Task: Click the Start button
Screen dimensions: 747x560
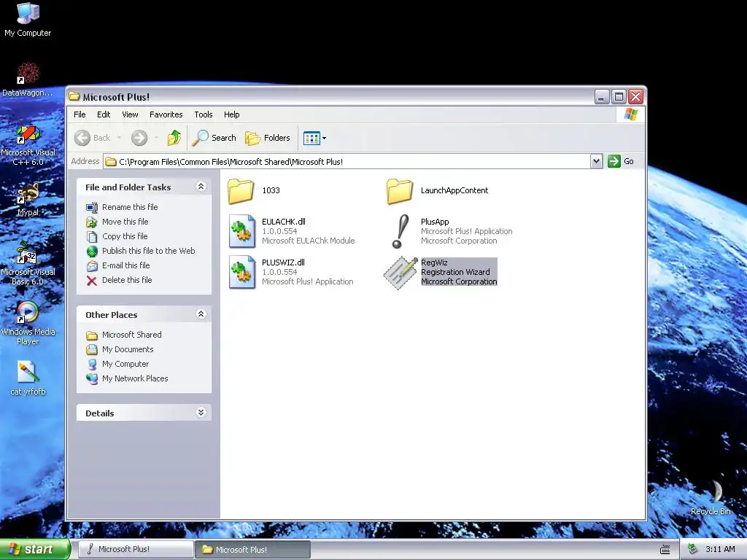Action: pos(35,549)
